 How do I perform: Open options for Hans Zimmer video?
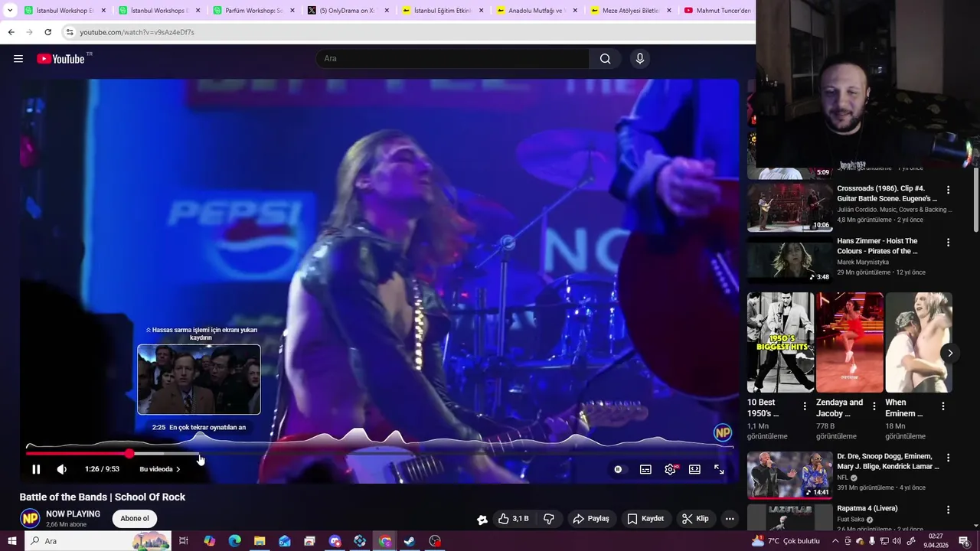(x=948, y=243)
